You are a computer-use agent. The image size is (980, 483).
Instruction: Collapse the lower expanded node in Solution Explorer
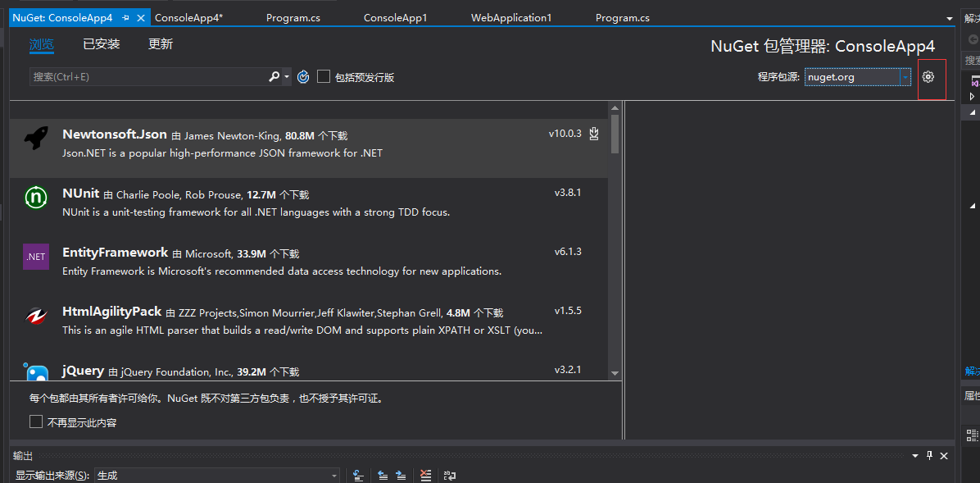click(973, 205)
